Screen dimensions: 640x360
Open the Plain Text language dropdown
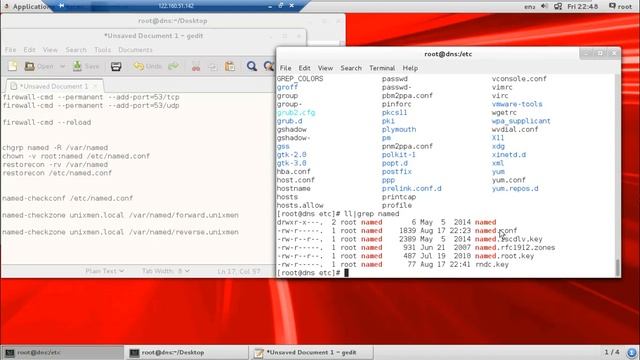105,271
